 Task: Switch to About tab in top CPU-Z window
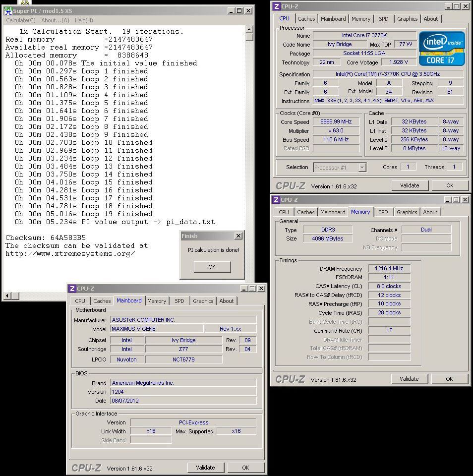(x=430, y=19)
